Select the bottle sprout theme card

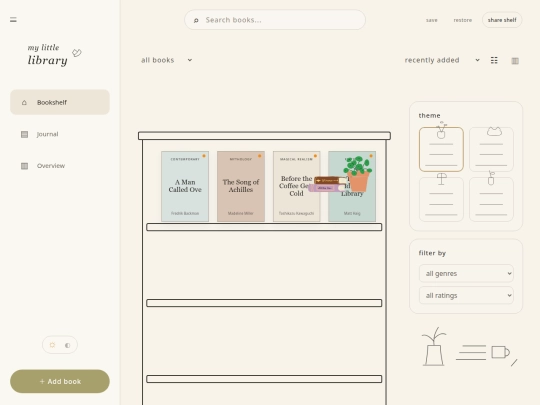[491, 199]
